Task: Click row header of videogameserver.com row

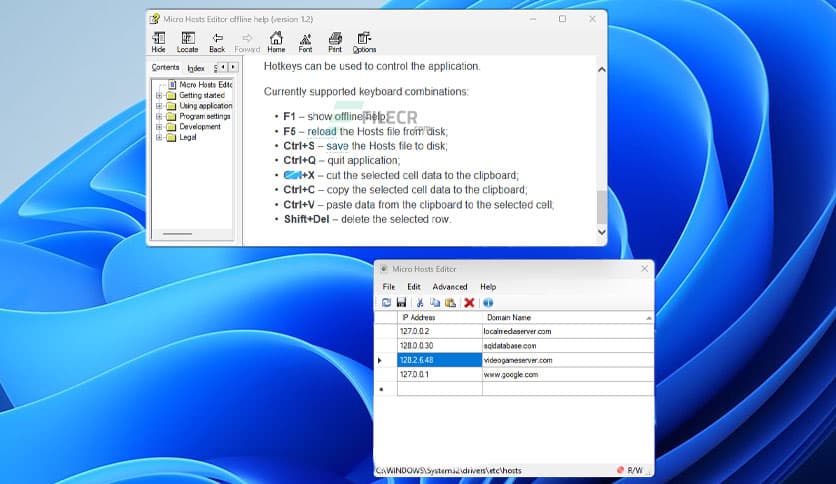Action: point(386,360)
